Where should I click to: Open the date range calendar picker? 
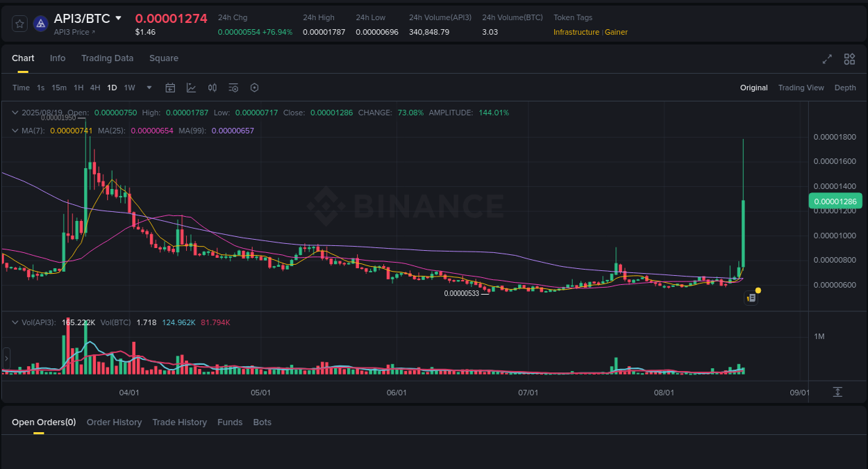pos(170,88)
